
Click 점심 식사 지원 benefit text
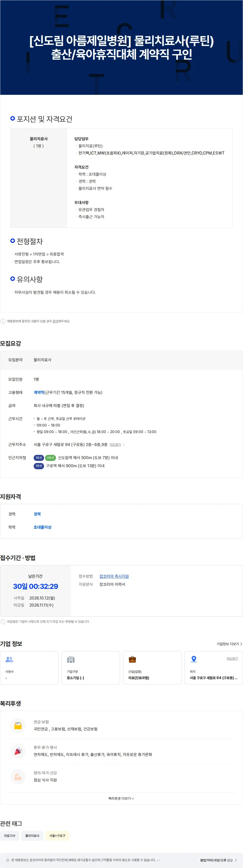pyautogui.click(x=45, y=780)
